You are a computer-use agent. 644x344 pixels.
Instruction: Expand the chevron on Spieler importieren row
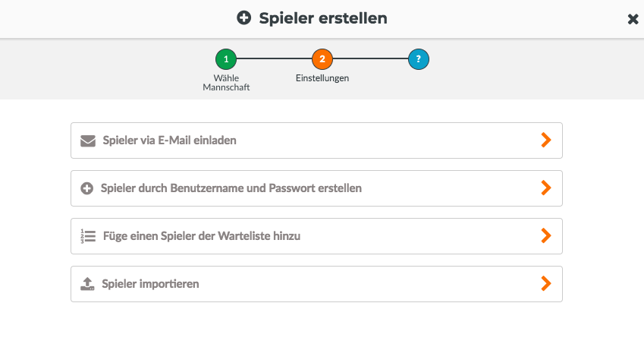pos(546,283)
